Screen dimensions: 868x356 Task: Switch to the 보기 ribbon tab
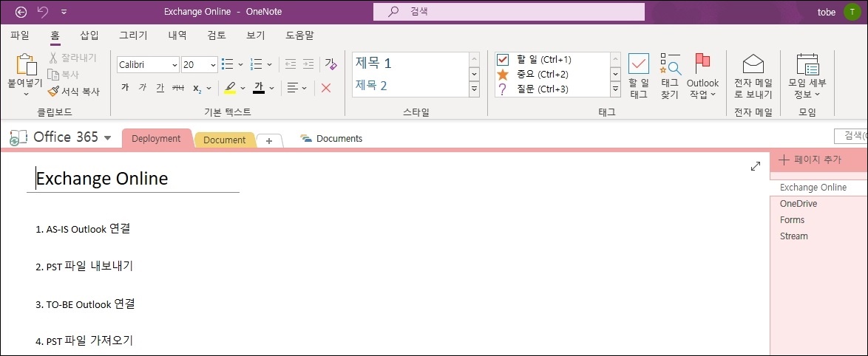[x=256, y=36]
